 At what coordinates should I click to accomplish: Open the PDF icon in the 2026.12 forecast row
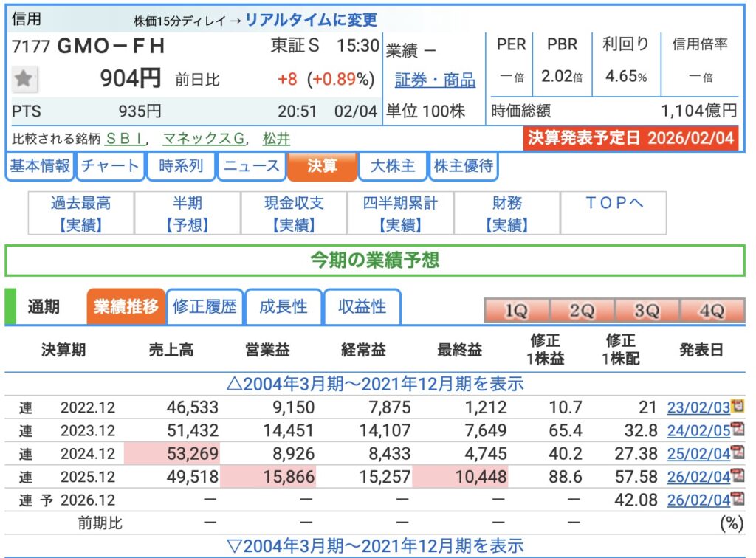(737, 500)
